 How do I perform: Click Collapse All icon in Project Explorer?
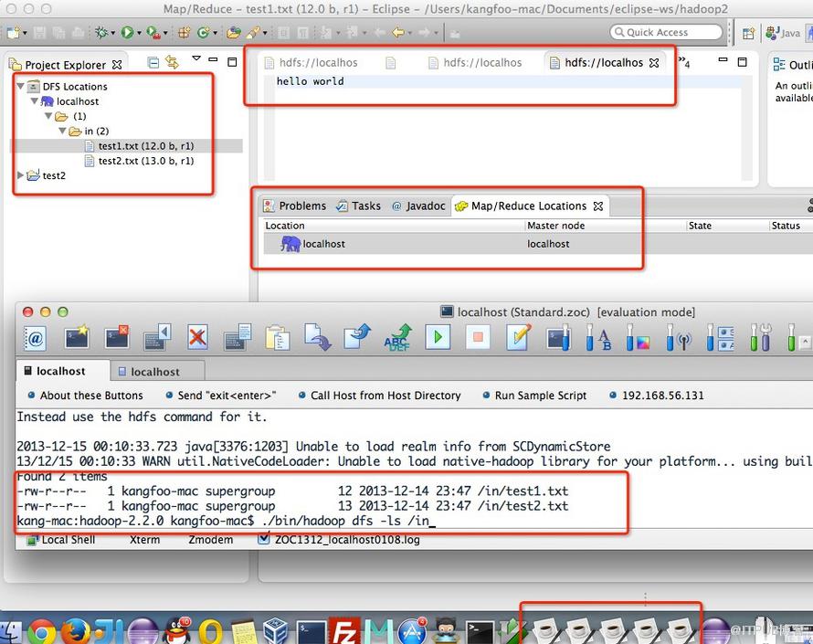point(153,63)
